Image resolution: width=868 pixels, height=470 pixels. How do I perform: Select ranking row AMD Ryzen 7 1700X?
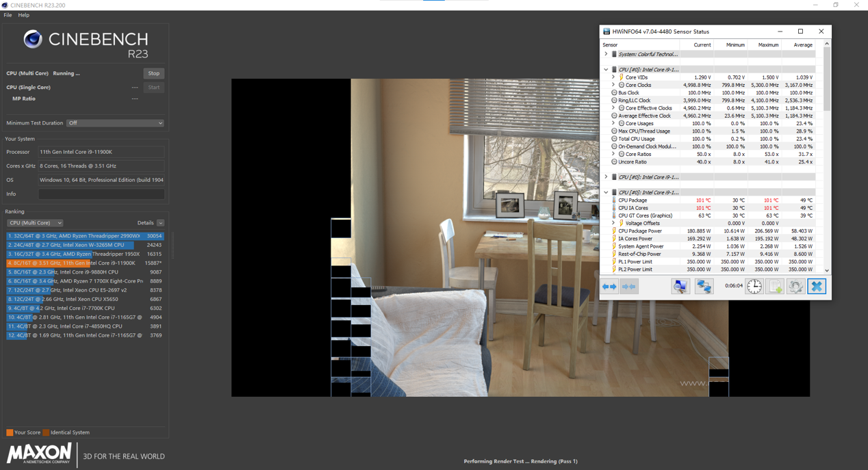(x=85, y=281)
